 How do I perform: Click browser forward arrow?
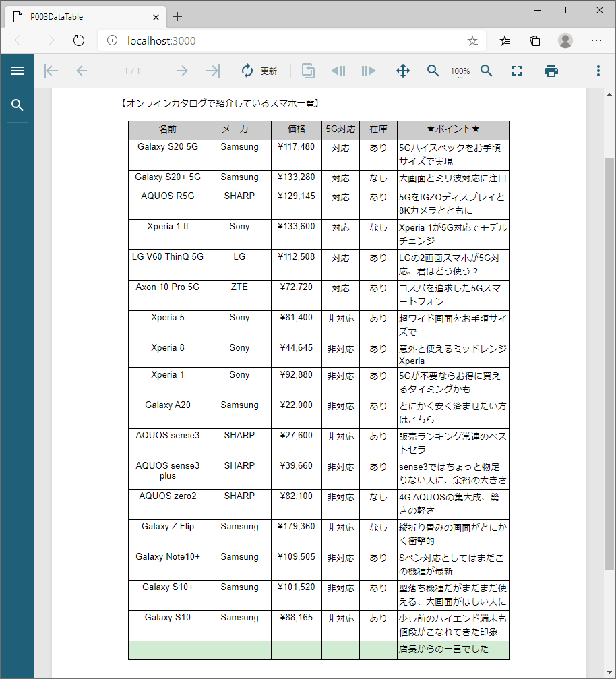(x=49, y=40)
